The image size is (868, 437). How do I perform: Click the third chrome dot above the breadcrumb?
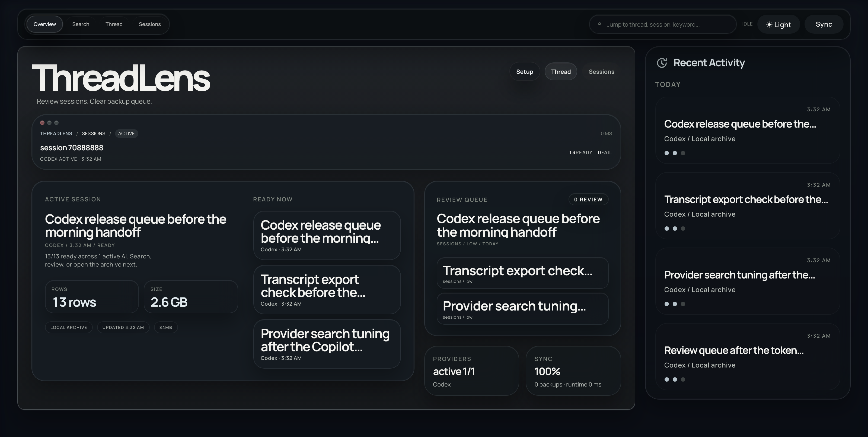[x=56, y=123]
